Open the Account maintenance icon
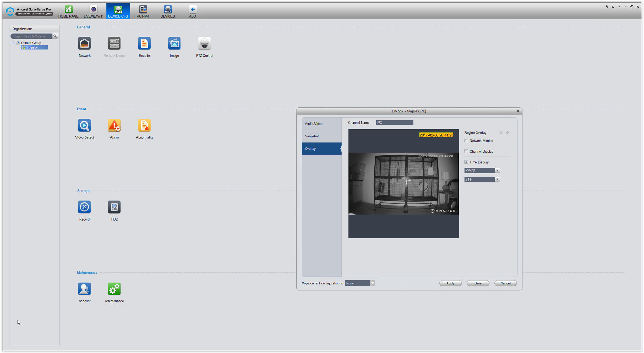 (x=84, y=289)
